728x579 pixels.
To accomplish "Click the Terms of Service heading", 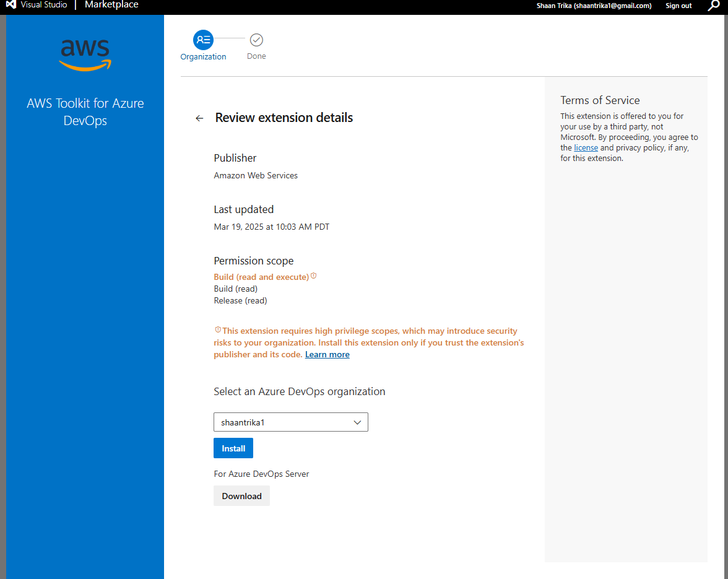I will click(x=600, y=100).
